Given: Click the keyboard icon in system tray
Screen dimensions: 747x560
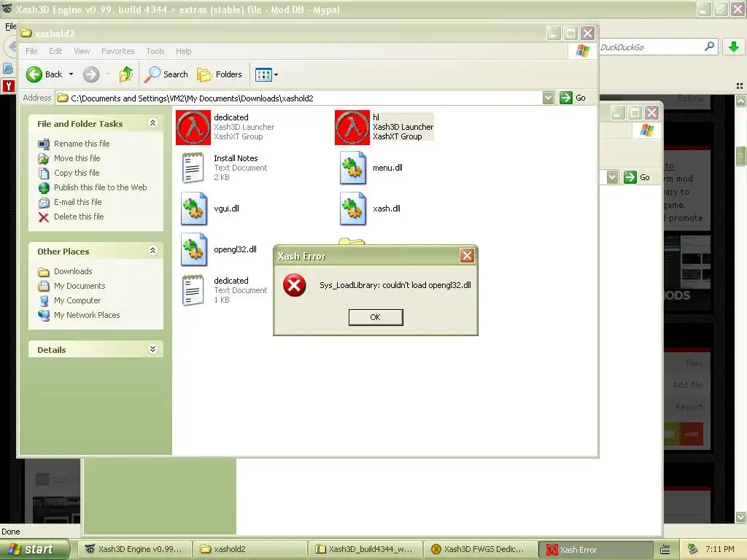Looking at the screenshot, I should coord(665,550).
